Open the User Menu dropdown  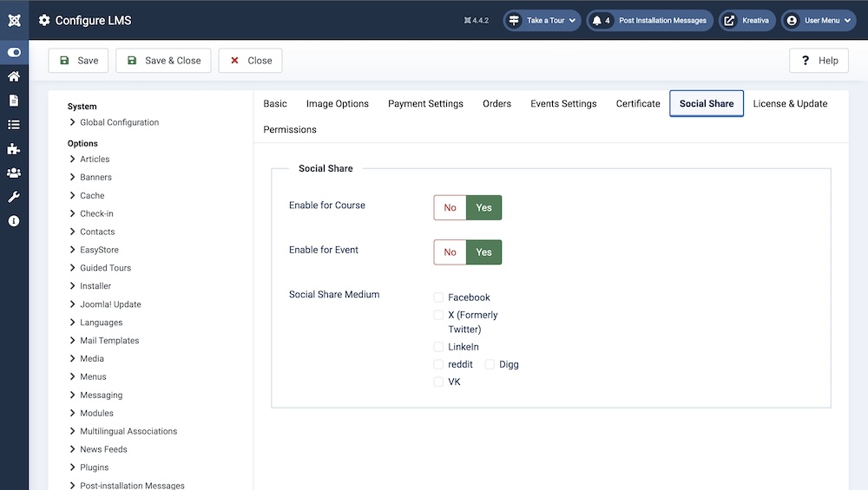[x=819, y=20]
